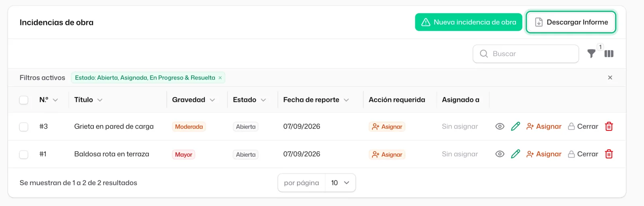The width and height of the screenshot is (644, 206).
Task: Click the Moderada severity badge
Action: tap(189, 127)
